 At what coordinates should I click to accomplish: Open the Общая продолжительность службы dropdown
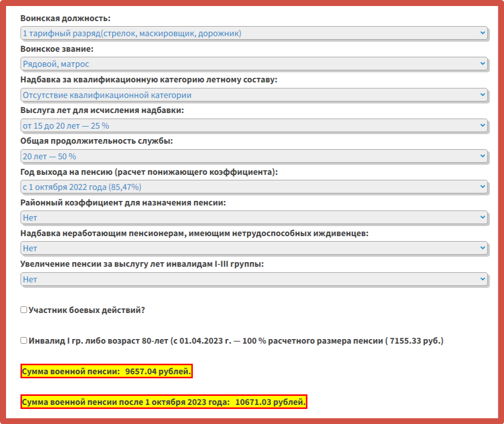[x=254, y=156]
